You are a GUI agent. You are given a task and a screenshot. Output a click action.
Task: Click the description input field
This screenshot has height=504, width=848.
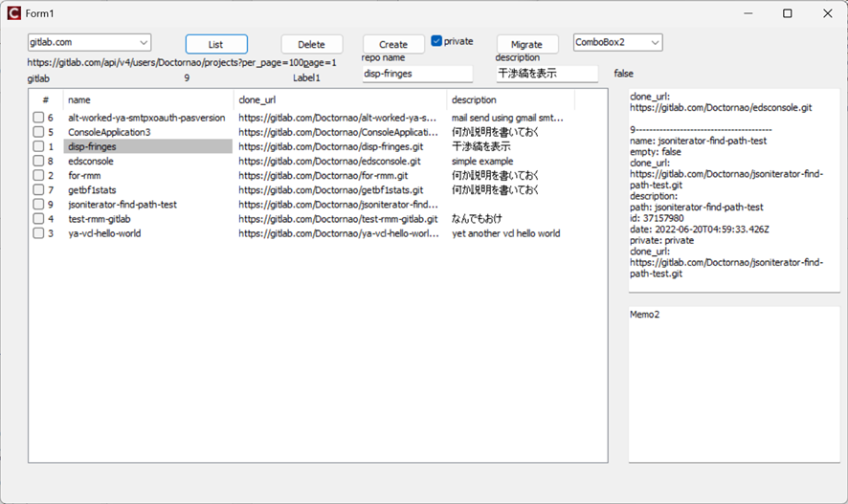(547, 74)
